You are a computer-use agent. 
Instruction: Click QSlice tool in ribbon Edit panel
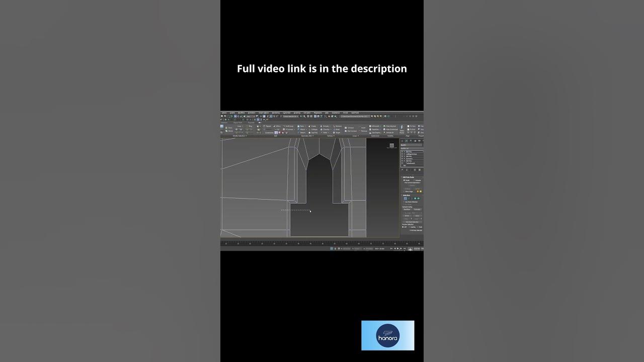click(x=276, y=126)
